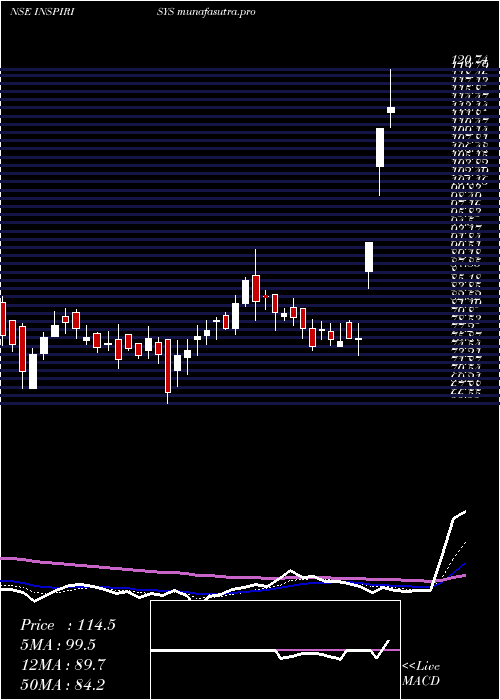Click the 120.74 top price axis label

(x=469, y=59)
